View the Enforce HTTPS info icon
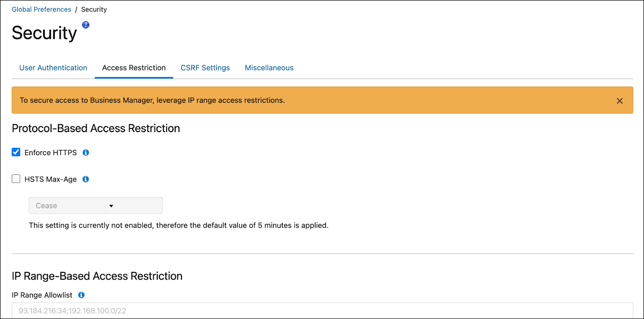The image size is (644, 319). 85,152
